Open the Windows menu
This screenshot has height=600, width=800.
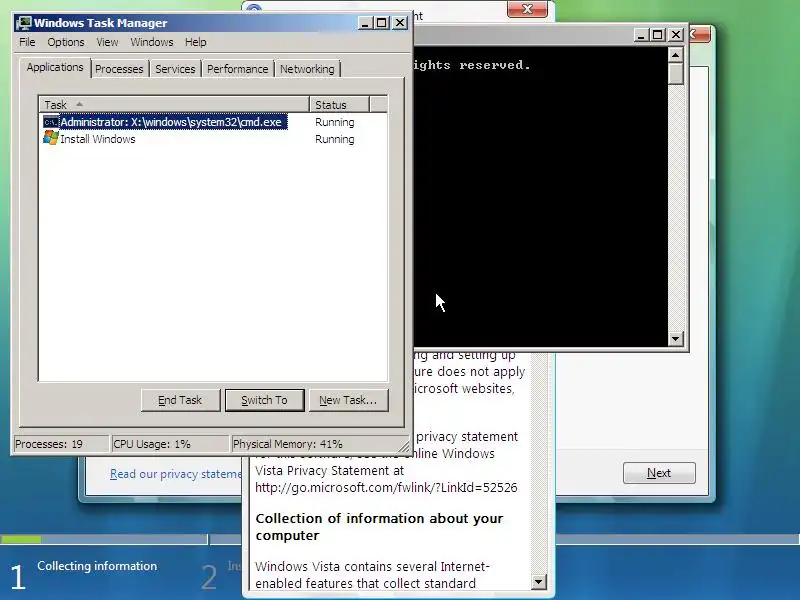click(152, 42)
